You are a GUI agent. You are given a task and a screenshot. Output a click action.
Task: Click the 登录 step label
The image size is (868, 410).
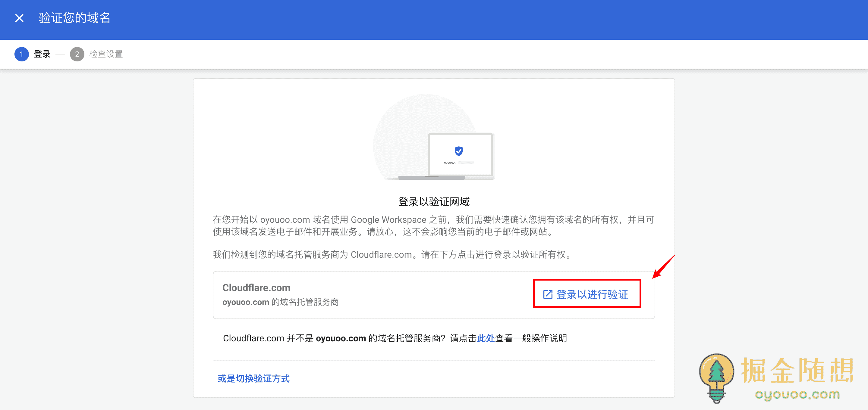[42, 54]
